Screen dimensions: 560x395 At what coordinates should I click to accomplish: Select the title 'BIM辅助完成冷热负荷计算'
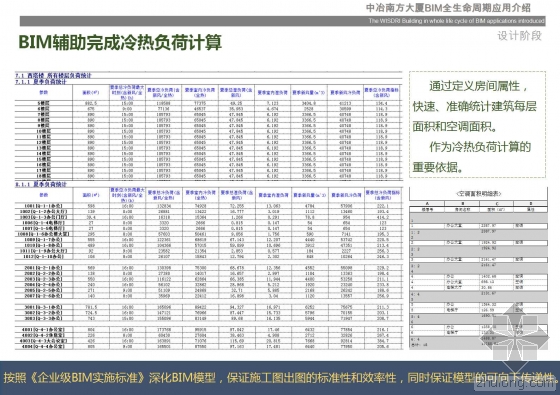(120, 42)
